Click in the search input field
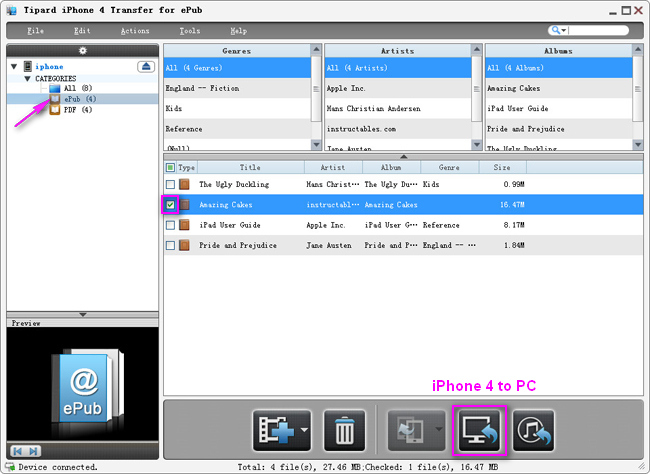Viewport: 650px width, 474px height. 597,30
